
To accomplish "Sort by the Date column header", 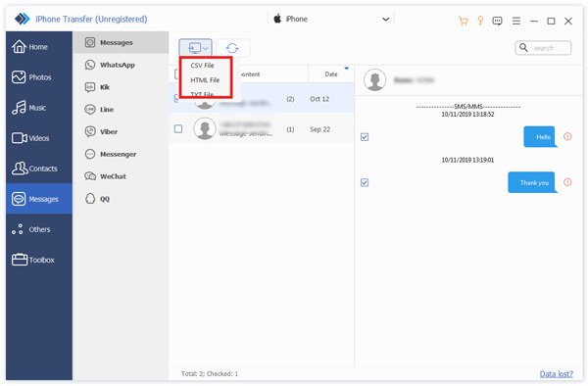I will [331, 74].
